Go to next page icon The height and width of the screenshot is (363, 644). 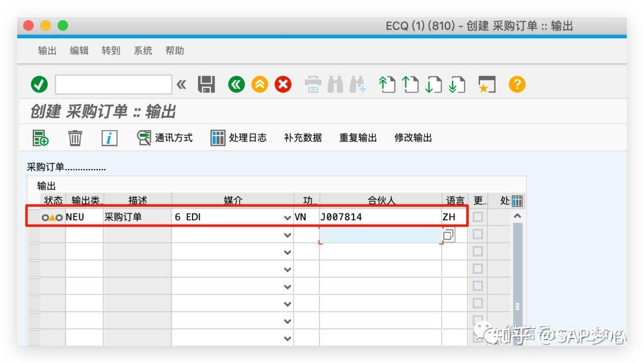(434, 85)
